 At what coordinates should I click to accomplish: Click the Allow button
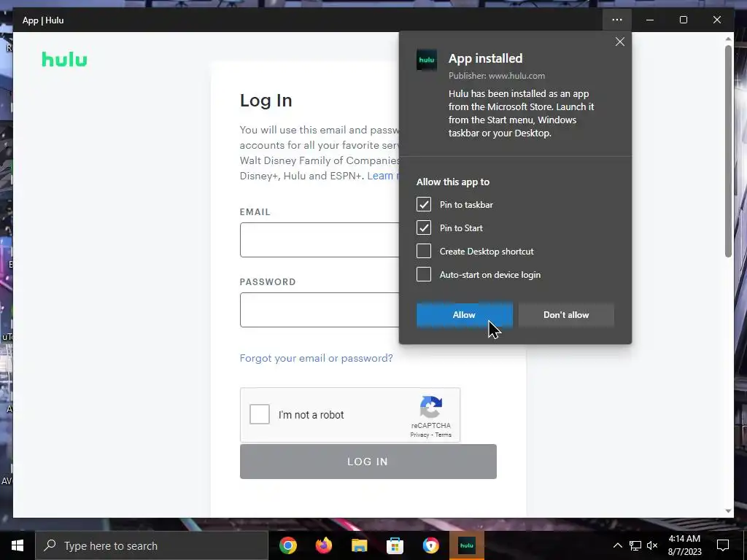click(465, 315)
